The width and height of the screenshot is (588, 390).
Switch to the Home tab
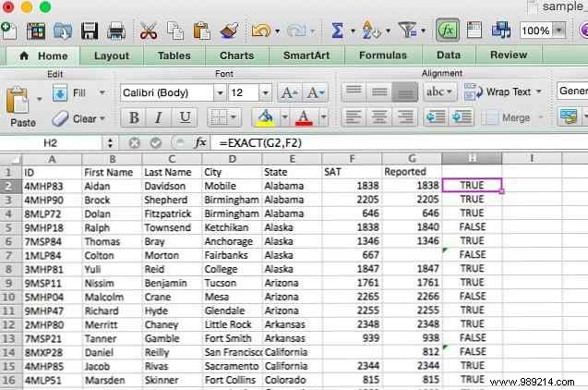tap(44, 56)
